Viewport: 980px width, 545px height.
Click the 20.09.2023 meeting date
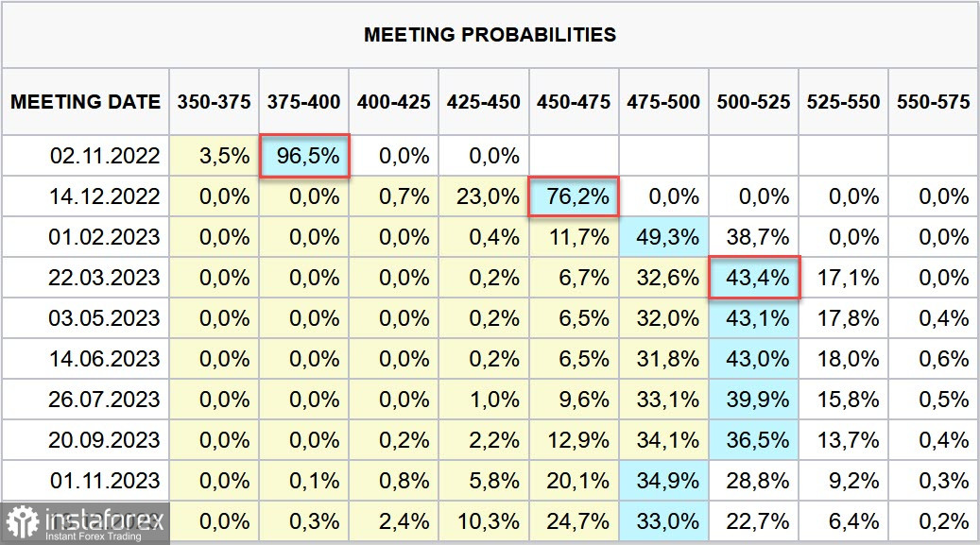click(104, 439)
